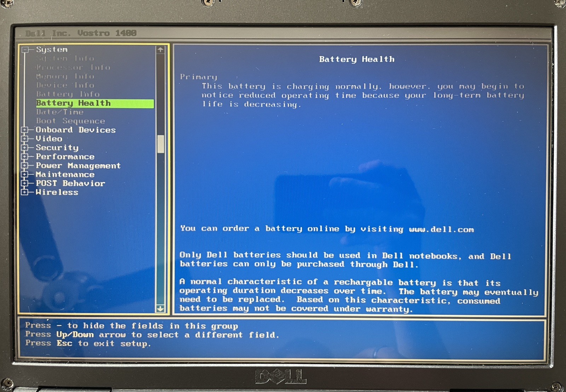Select the Battery Info entry
Screen dimensions: 566x392
pyautogui.click(x=68, y=94)
